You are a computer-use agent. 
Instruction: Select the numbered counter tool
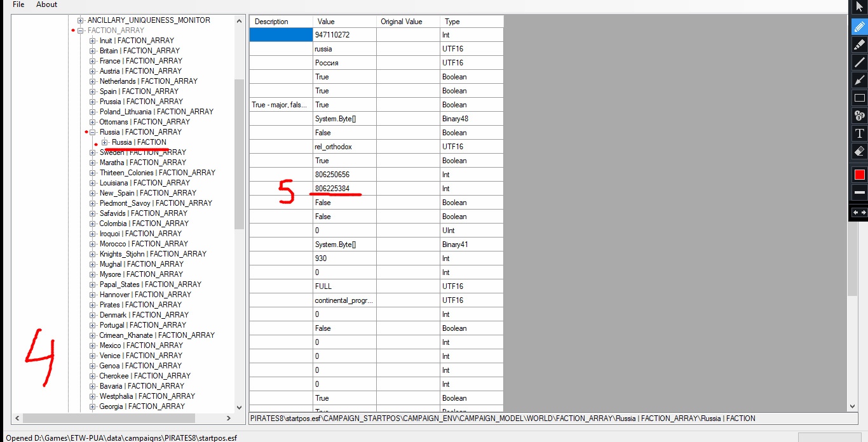pos(859,116)
